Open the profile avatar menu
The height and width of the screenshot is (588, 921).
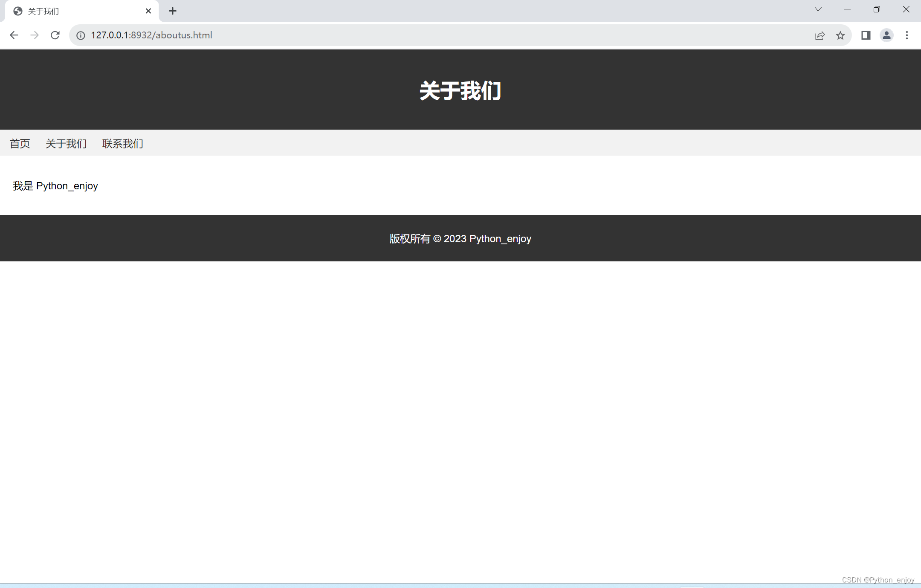tap(886, 35)
